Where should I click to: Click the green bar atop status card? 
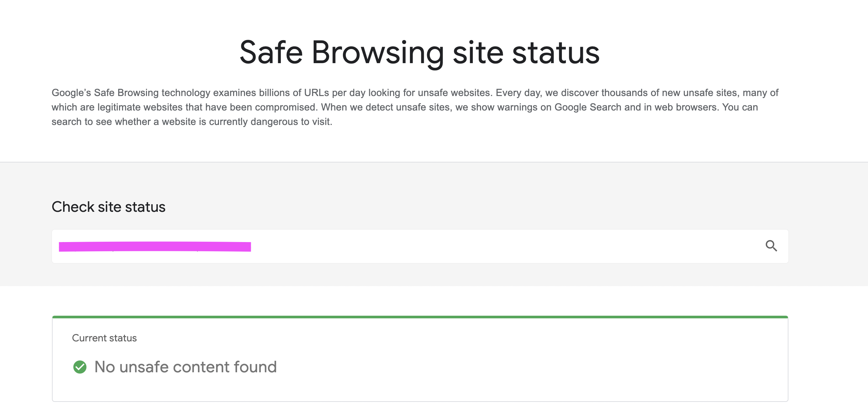(x=420, y=317)
